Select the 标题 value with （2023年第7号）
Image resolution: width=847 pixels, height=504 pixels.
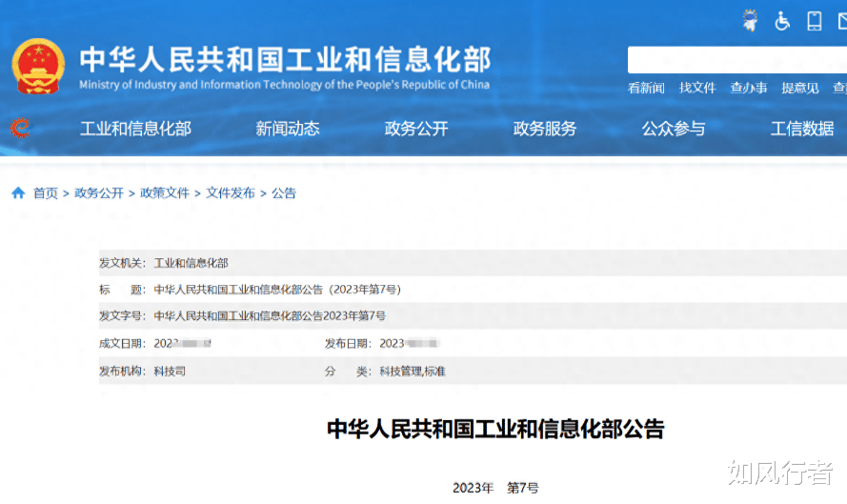277,290
